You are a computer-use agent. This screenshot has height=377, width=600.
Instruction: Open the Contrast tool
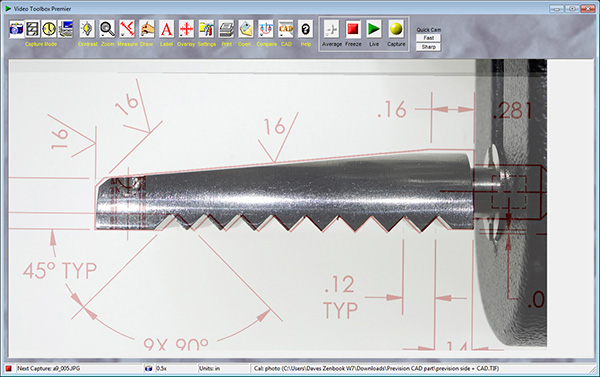87,29
